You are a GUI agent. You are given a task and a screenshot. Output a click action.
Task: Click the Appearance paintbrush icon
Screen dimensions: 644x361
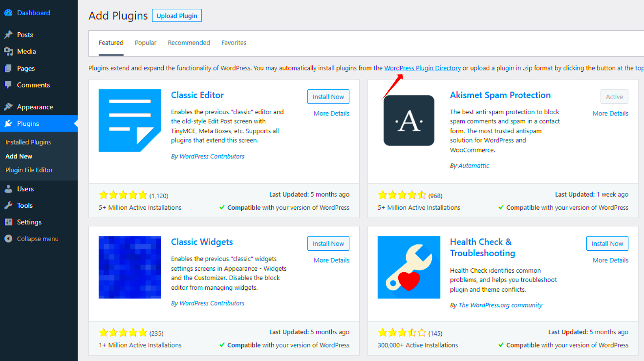8,107
